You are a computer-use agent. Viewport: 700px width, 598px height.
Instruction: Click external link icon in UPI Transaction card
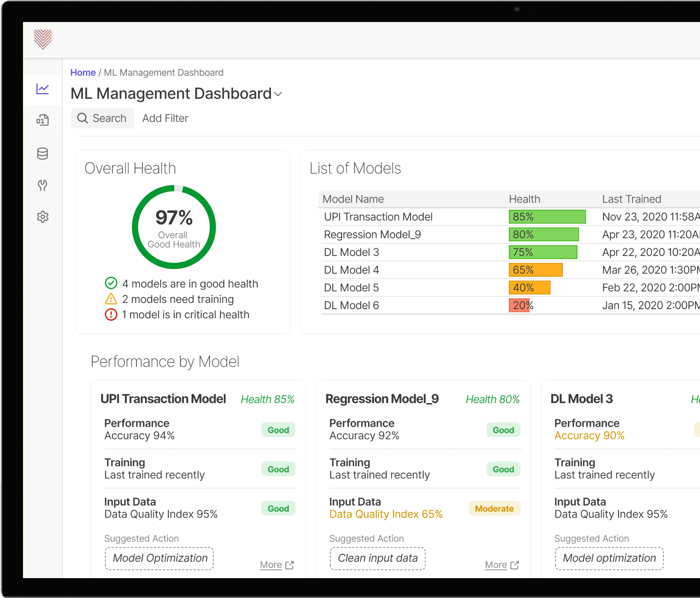point(290,565)
